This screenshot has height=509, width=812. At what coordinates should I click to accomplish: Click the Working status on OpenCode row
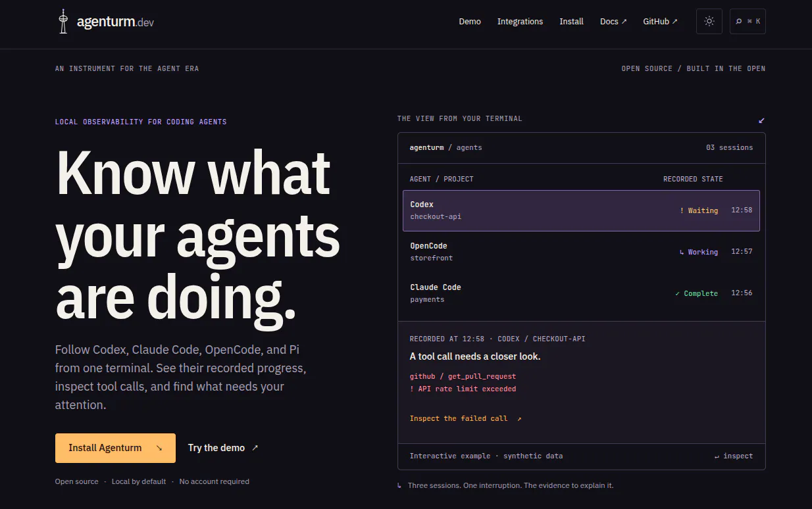click(x=699, y=252)
